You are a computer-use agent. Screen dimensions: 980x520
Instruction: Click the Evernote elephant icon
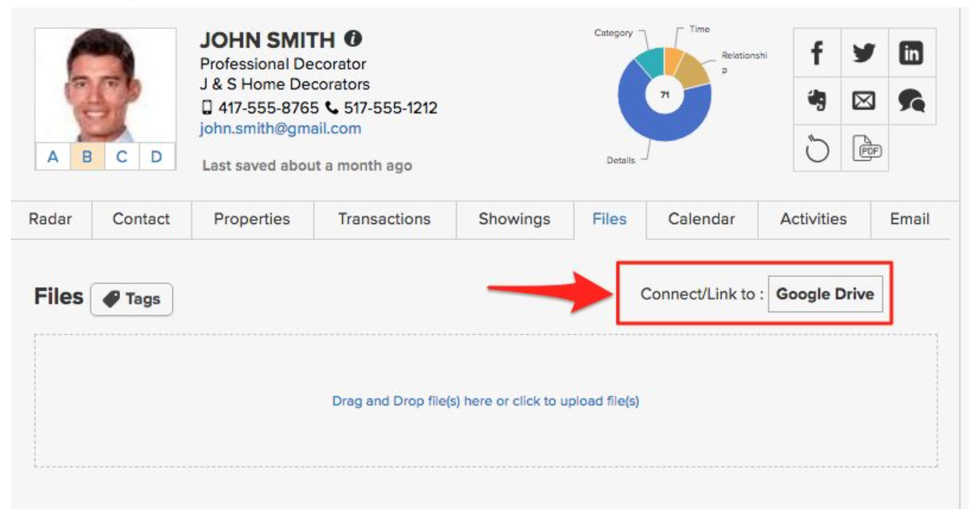click(817, 101)
